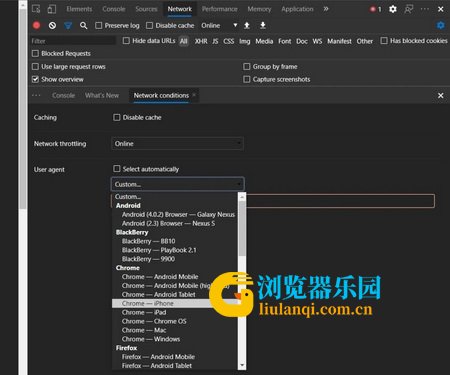Open the Application tab

[x=297, y=9]
